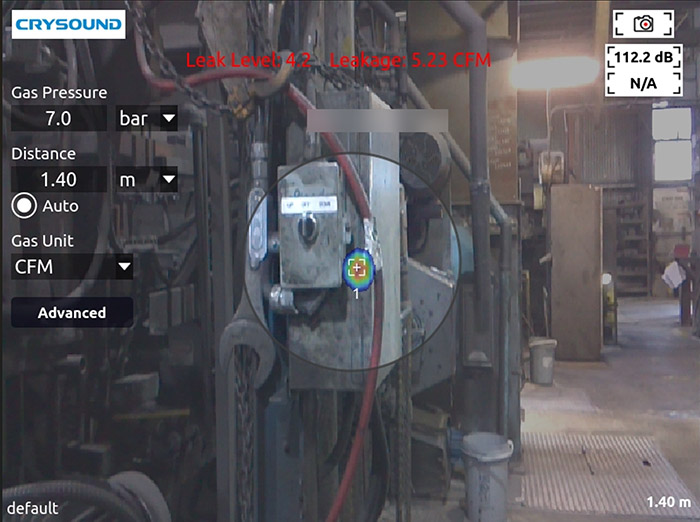
Task: Click the Auto label text
Action: click(60, 206)
